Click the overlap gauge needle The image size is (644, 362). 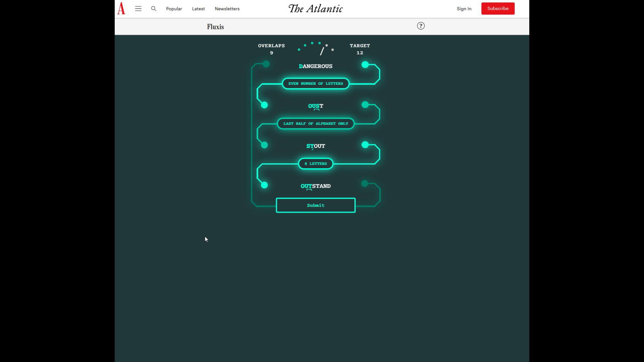coord(322,51)
